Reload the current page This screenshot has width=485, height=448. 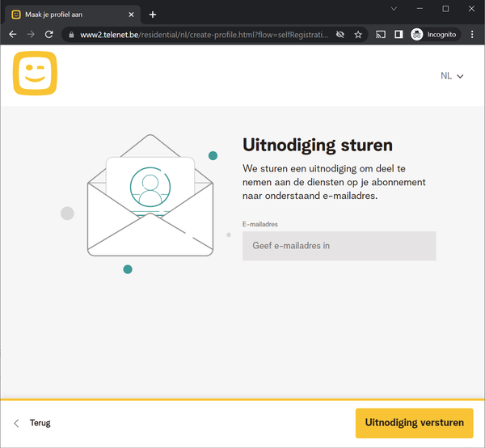pos(49,35)
